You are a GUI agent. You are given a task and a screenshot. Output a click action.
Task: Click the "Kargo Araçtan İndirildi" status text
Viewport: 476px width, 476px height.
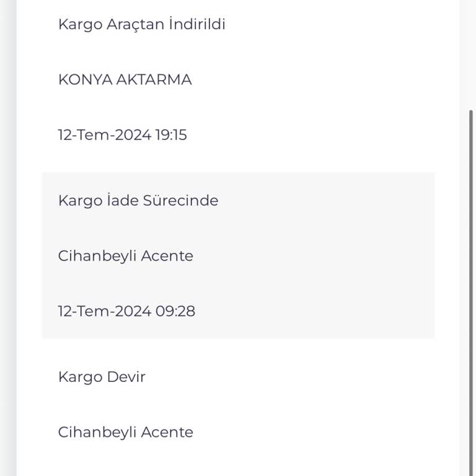[x=141, y=25]
